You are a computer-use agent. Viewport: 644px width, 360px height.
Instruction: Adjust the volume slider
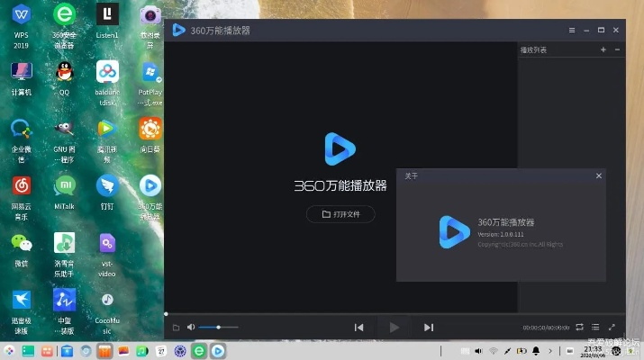pyautogui.click(x=218, y=328)
